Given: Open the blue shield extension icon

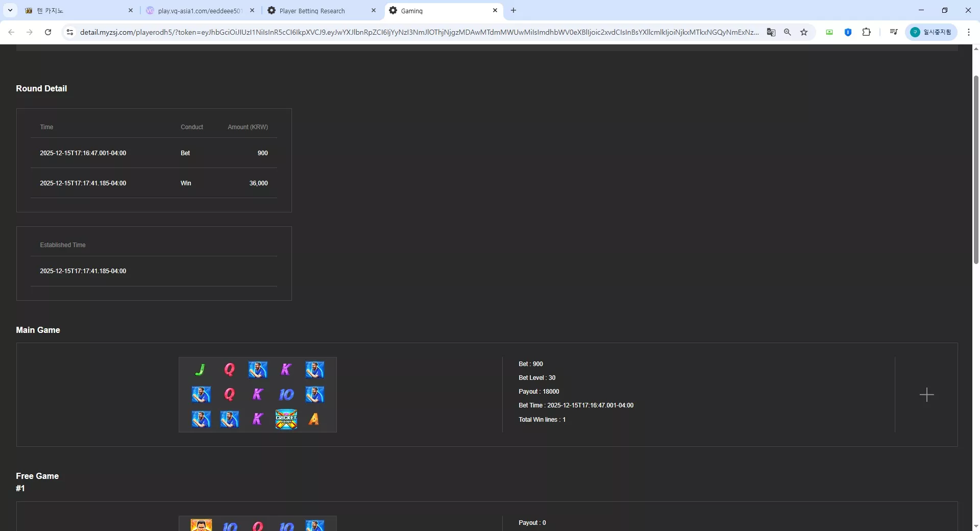Looking at the screenshot, I should tap(848, 32).
